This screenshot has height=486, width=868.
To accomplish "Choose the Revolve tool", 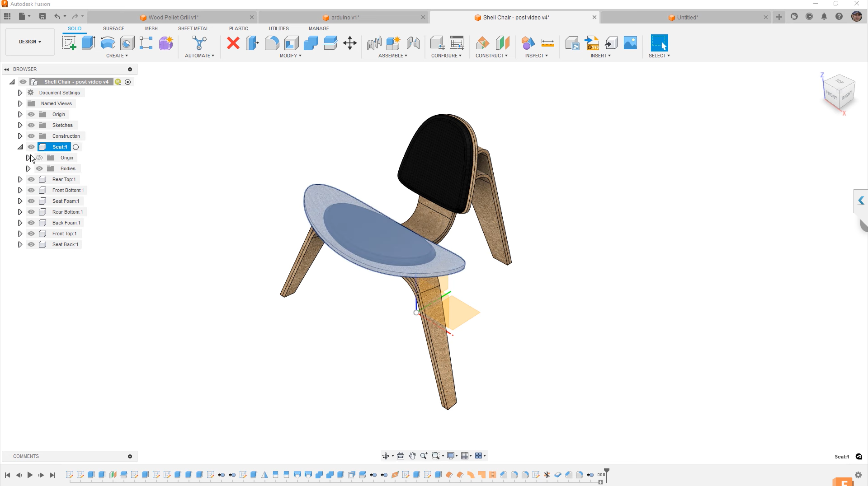I will point(108,43).
